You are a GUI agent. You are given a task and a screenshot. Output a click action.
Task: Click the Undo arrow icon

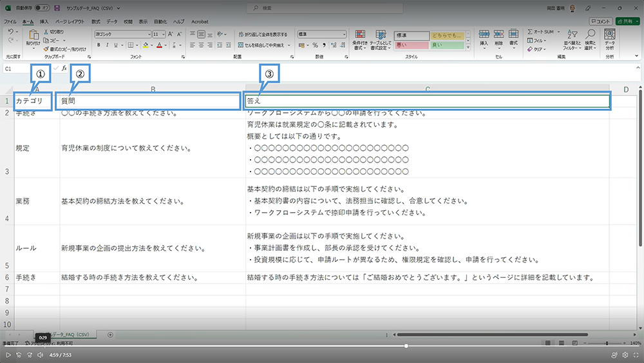tap(11, 31)
